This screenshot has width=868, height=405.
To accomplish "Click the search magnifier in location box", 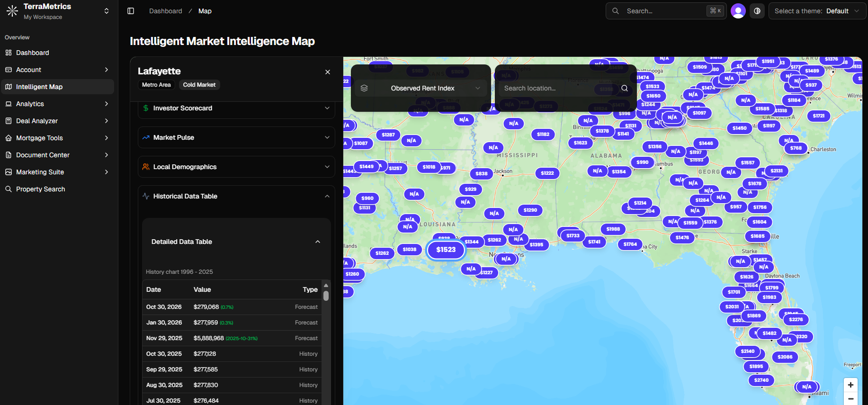I will click(x=625, y=88).
